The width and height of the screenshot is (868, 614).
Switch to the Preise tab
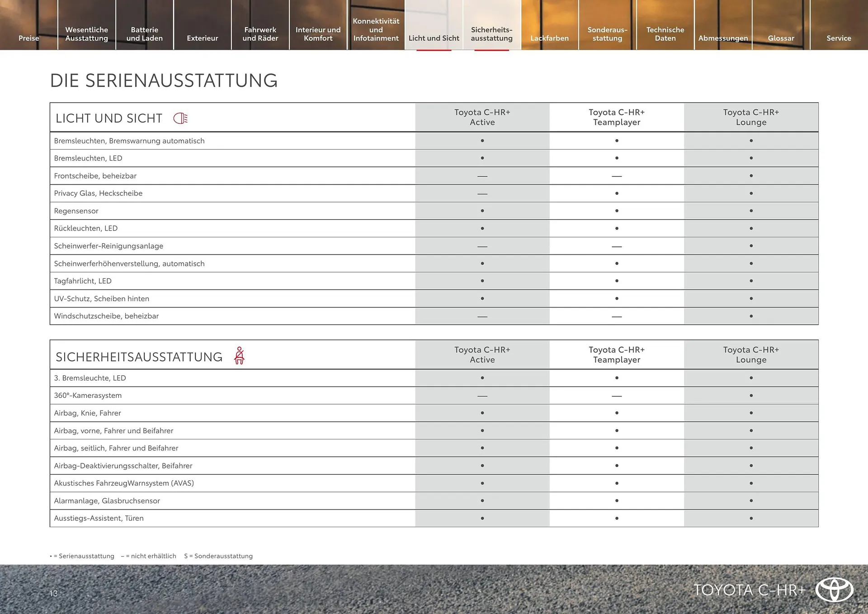(x=28, y=38)
